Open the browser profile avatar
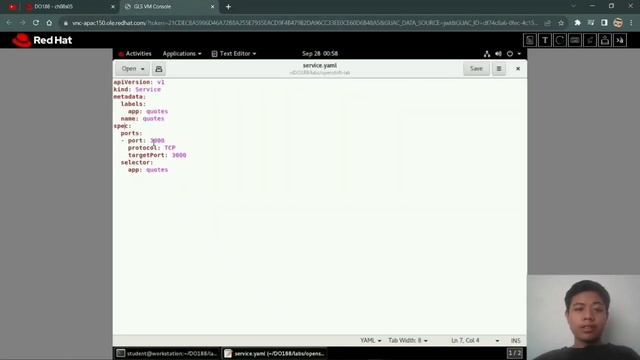Viewport: 640px width, 360px height. coord(618,23)
